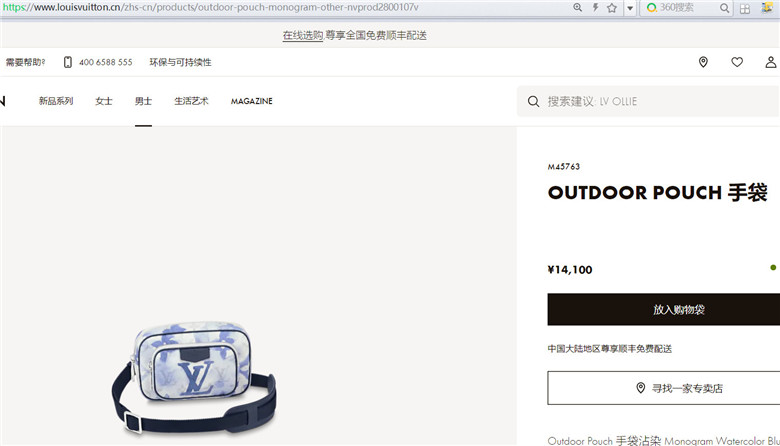Open the wishlist heart icon
Screen dimensions: 780x446
coord(737,62)
